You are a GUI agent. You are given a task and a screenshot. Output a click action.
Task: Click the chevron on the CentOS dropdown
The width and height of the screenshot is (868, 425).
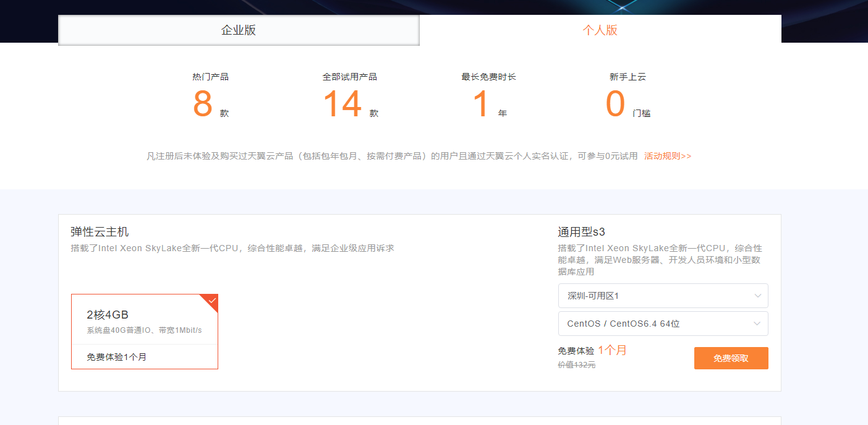[757, 324]
